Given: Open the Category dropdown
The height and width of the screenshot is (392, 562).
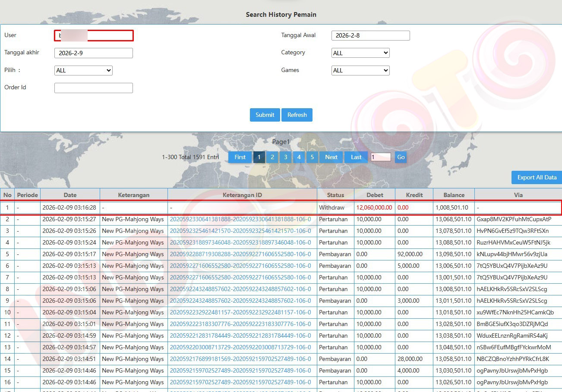Looking at the screenshot, I should pyautogui.click(x=360, y=53).
